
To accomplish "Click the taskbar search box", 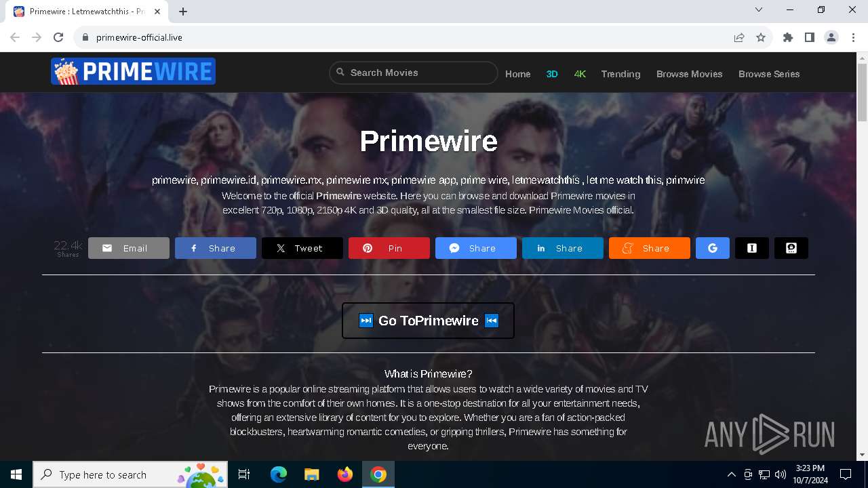I will point(131,474).
